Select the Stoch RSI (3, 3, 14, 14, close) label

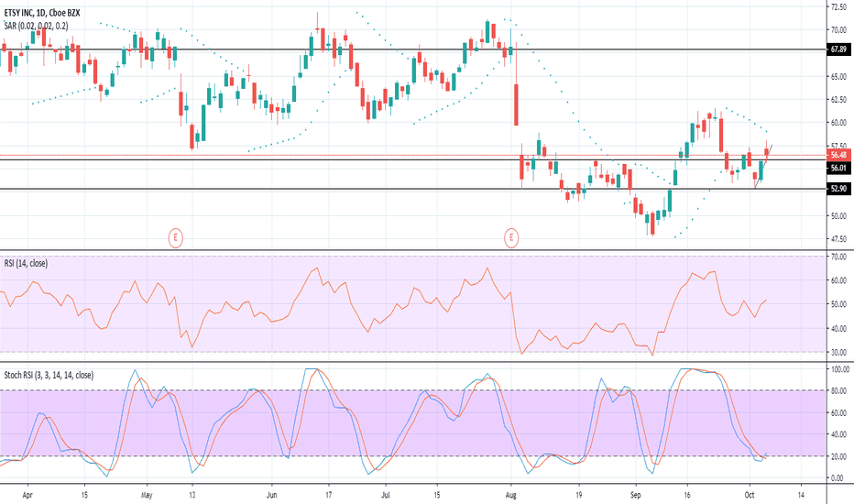(x=49, y=375)
